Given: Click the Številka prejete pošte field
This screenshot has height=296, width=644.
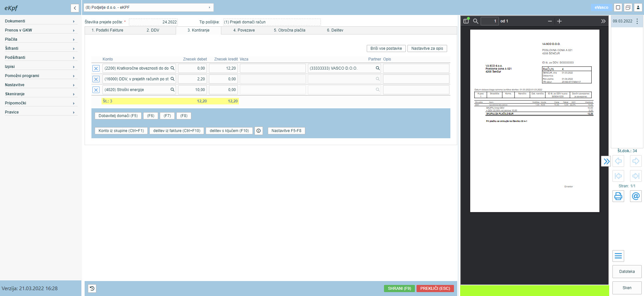Looking at the screenshot, I should click(153, 22).
